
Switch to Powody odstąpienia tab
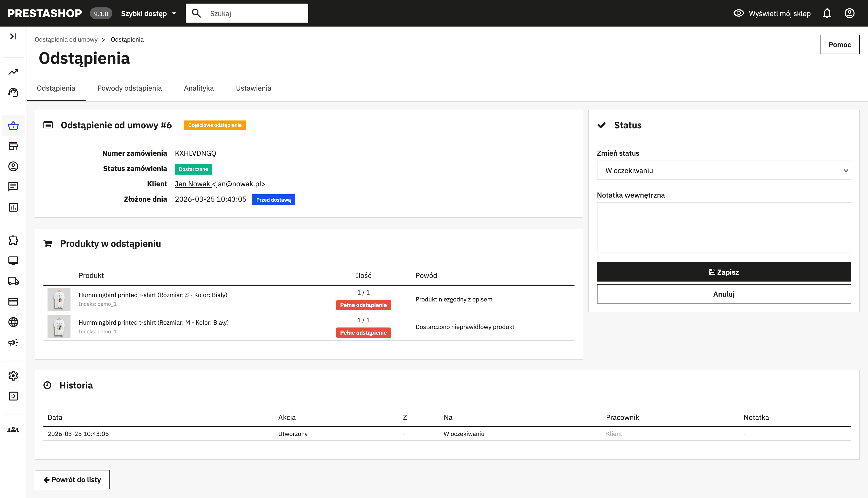coord(129,88)
